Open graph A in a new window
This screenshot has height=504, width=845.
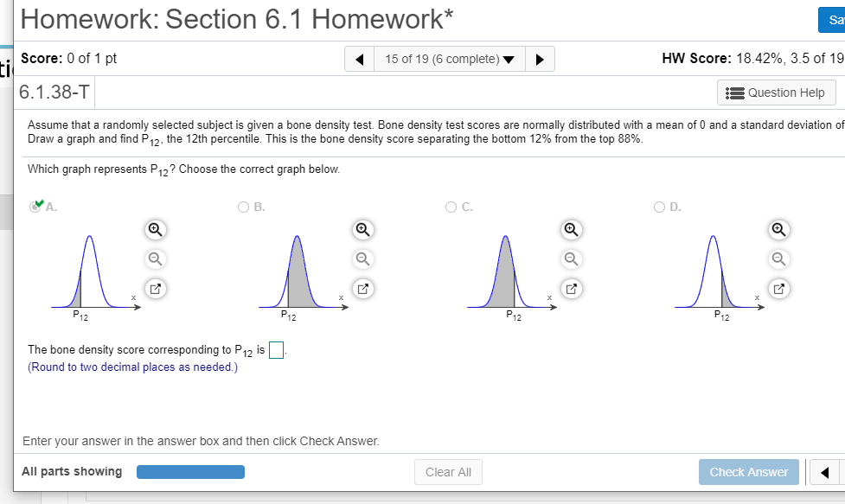(155, 289)
